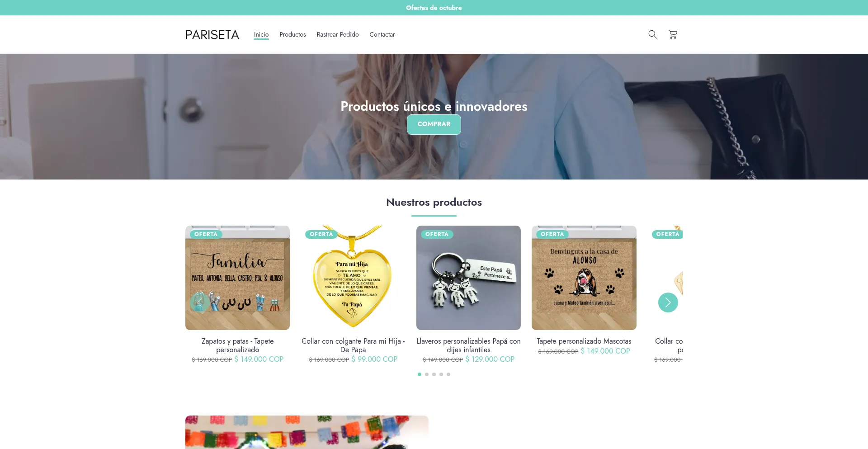This screenshot has width=868, height=449.
Task: Open the Productos menu item
Action: pos(292,34)
